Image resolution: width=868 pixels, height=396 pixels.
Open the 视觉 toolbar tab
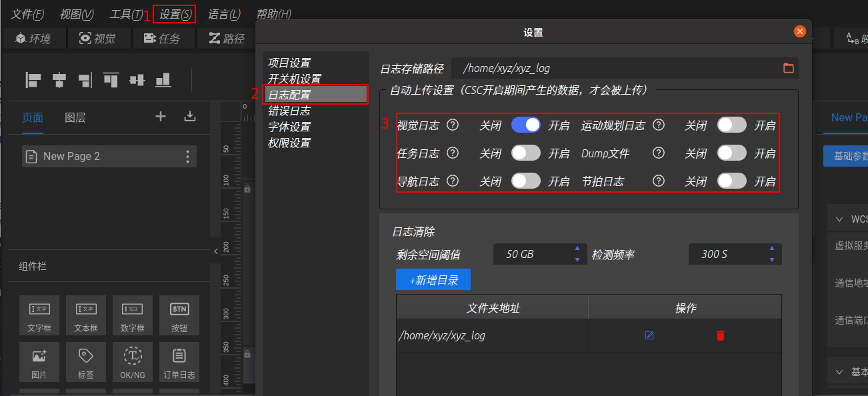pyautogui.click(x=98, y=39)
